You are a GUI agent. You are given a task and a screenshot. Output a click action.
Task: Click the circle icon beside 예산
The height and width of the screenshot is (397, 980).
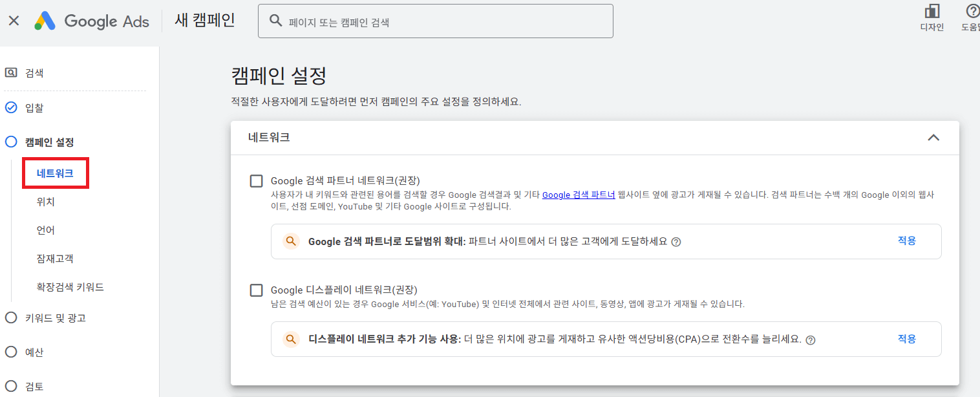point(11,352)
